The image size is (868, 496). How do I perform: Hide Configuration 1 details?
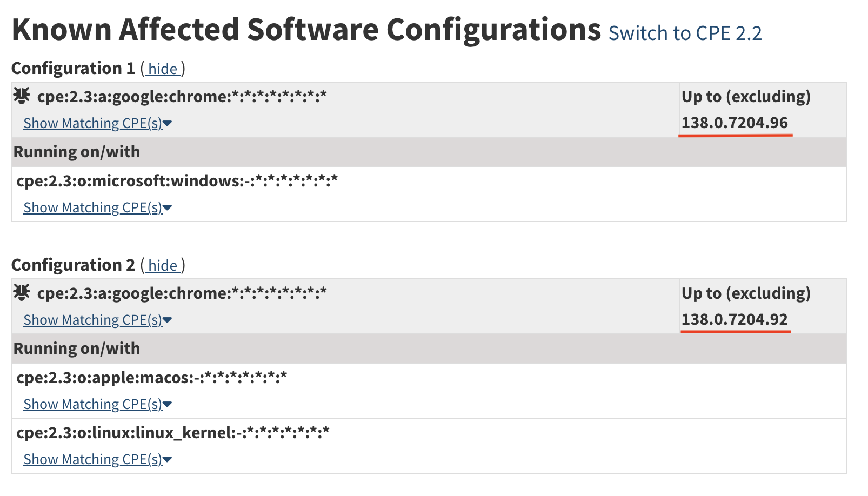point(162,69)
